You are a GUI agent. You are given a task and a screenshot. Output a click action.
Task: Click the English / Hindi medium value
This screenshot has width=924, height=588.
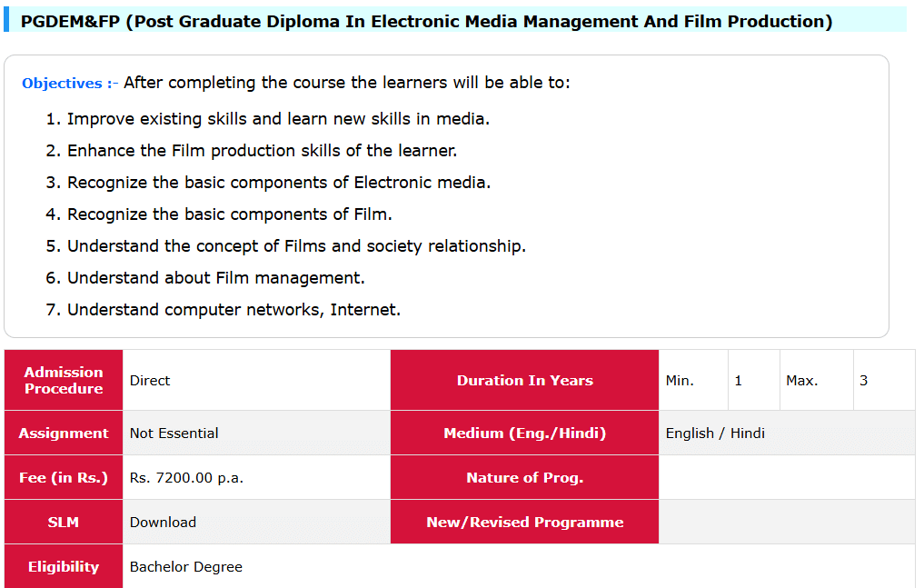click(715, 434)
